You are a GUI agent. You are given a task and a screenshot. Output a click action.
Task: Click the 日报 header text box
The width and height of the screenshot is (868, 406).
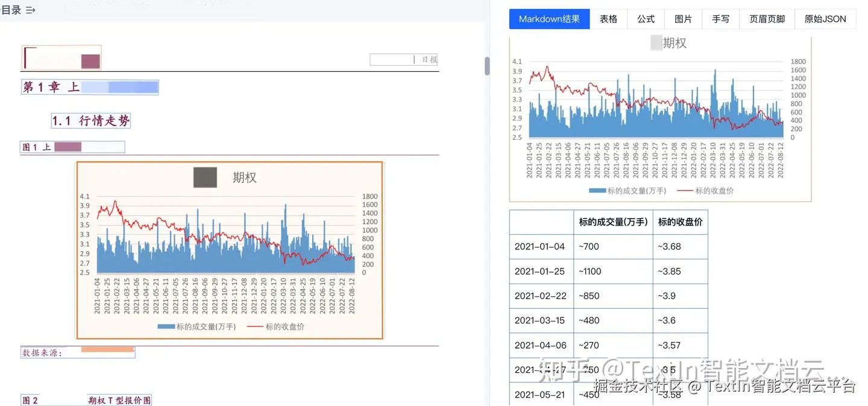point(404,60)
